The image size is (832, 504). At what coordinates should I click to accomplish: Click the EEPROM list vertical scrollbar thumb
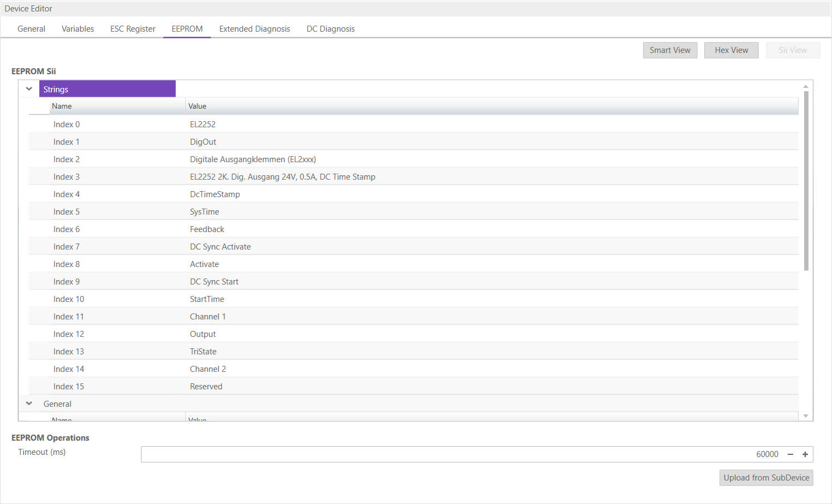click(806, 180)
